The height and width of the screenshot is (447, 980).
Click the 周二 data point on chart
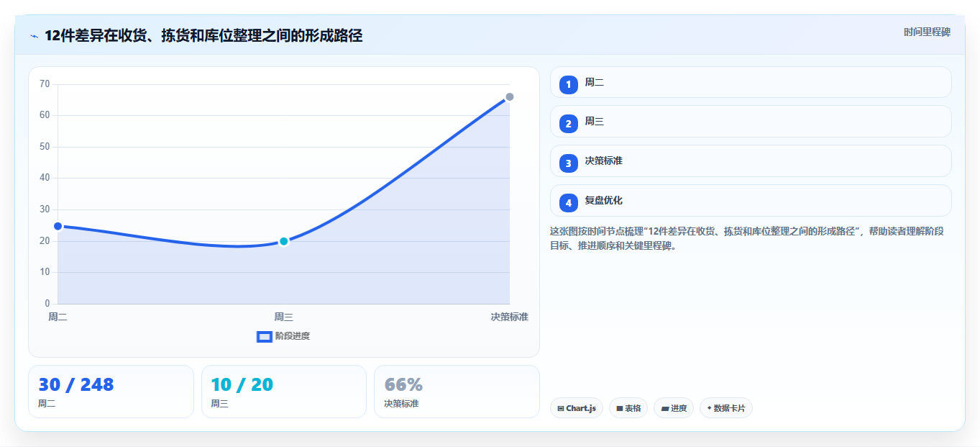click(58, 226)
